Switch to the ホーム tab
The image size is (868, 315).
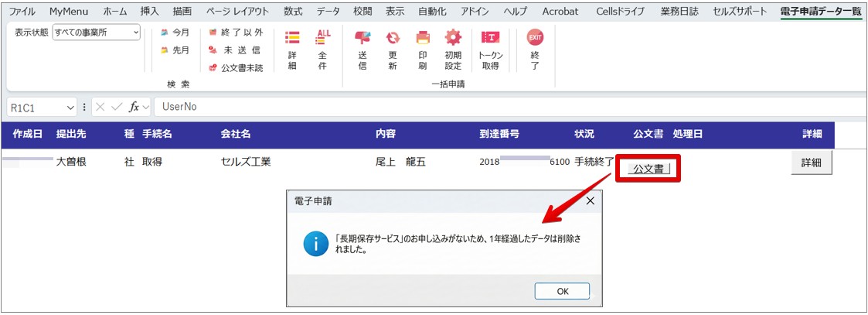[115, 11]
